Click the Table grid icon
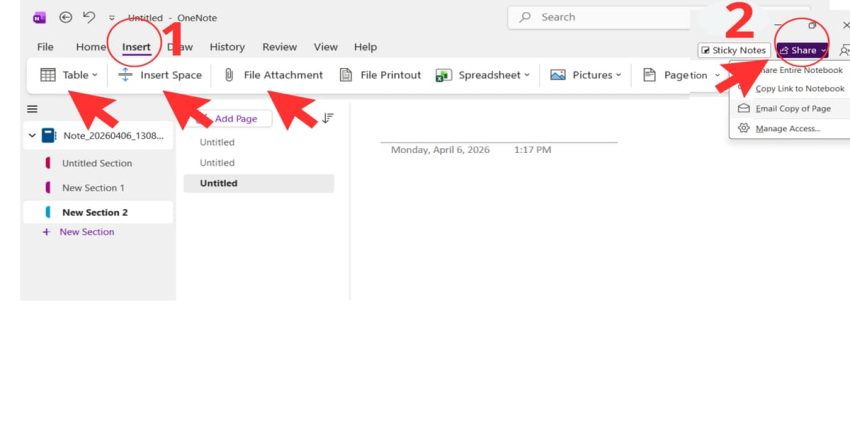Viewport: 850px width, 425px height. click(x=47, y=75)
